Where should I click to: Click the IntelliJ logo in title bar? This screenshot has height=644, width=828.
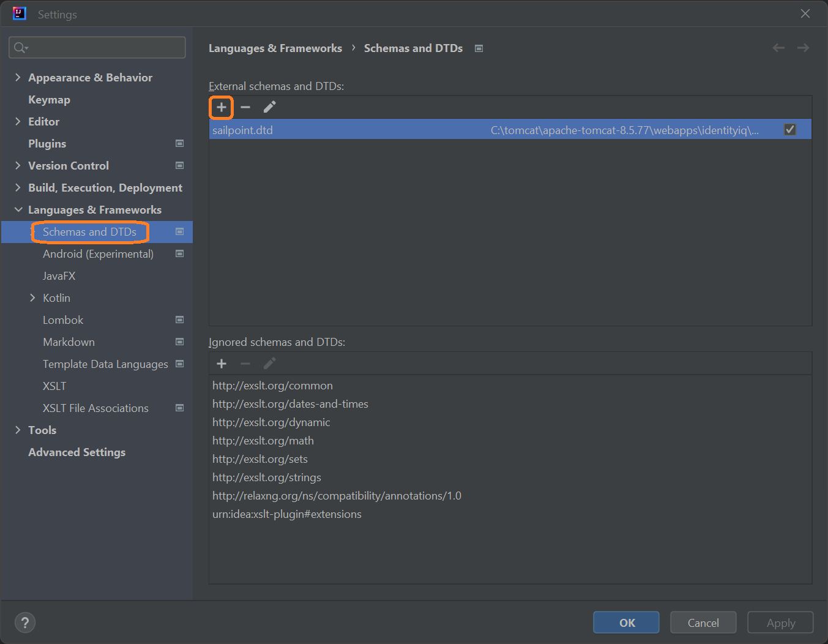tap(20, 13)
